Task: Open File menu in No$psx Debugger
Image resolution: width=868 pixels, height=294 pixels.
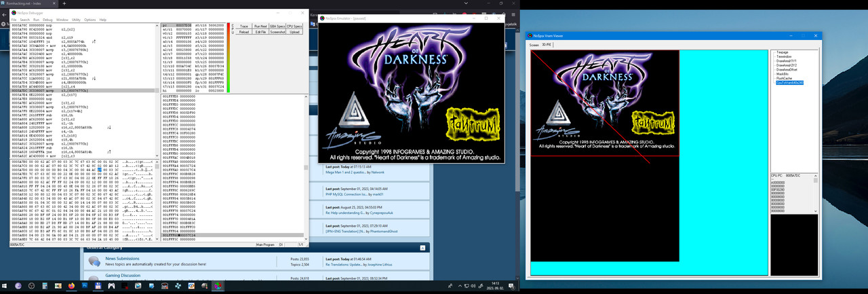Action: click(x=14, y=20)
